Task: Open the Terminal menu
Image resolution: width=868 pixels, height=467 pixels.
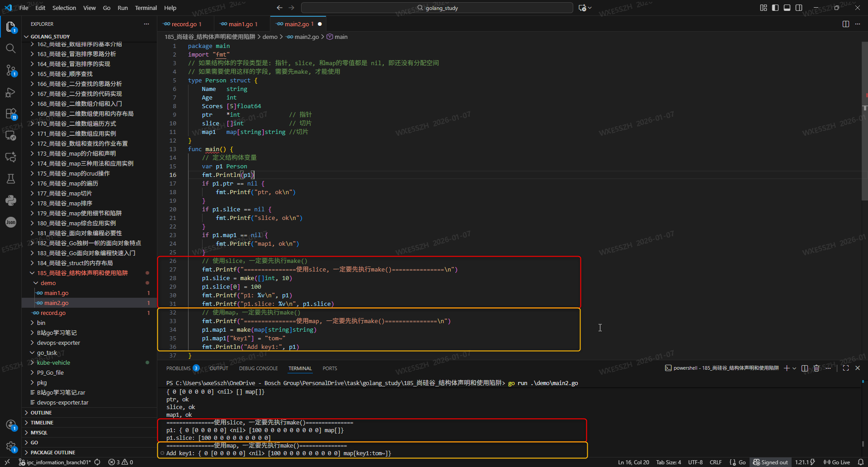Action: click(x=146, y=8)
